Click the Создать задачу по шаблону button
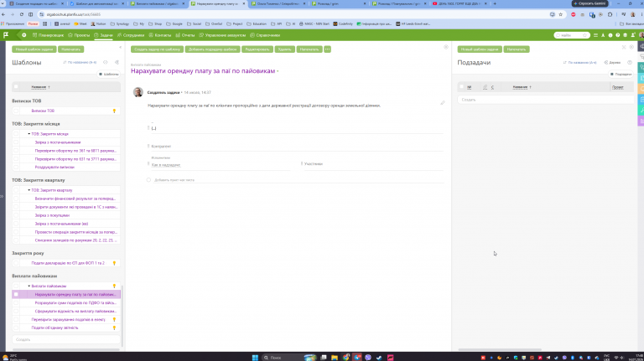This screenshot has height=361, width=644. tap(158, 49)
